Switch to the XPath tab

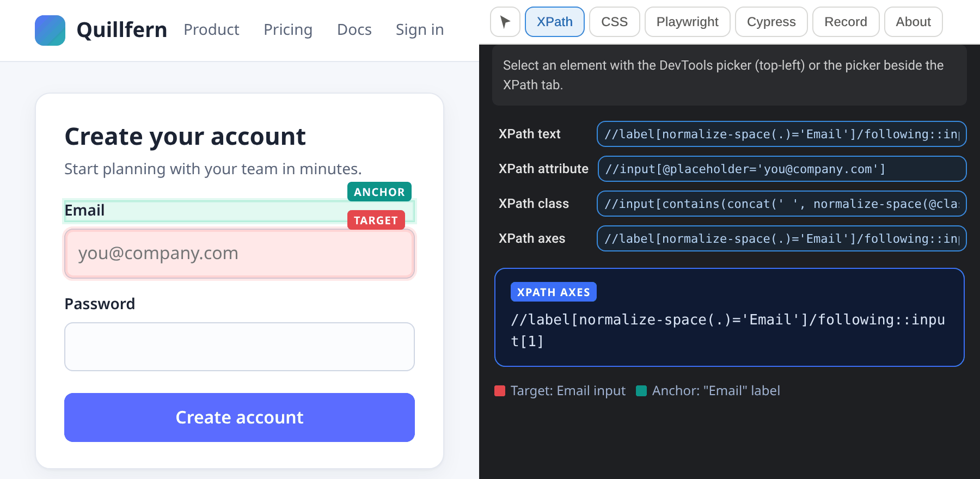pyautogui.click(x=555, y=22)
